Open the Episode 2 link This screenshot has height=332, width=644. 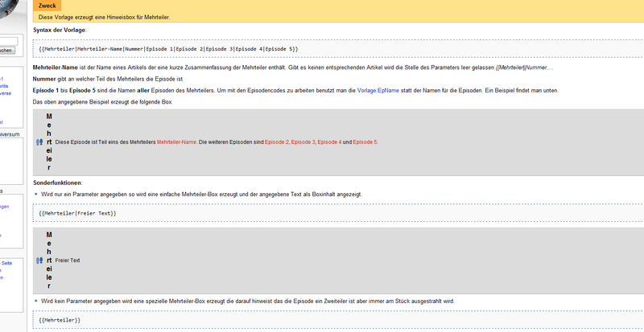click(x=275, y=142)
